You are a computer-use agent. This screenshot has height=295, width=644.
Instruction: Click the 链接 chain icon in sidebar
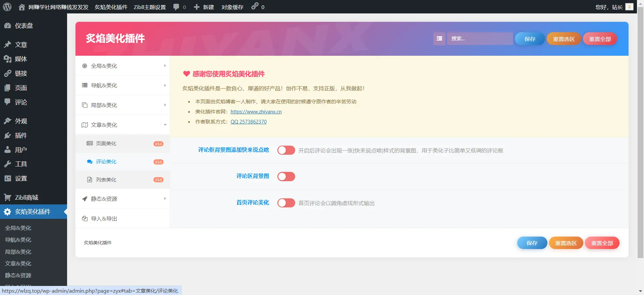(x=7, y=73)
